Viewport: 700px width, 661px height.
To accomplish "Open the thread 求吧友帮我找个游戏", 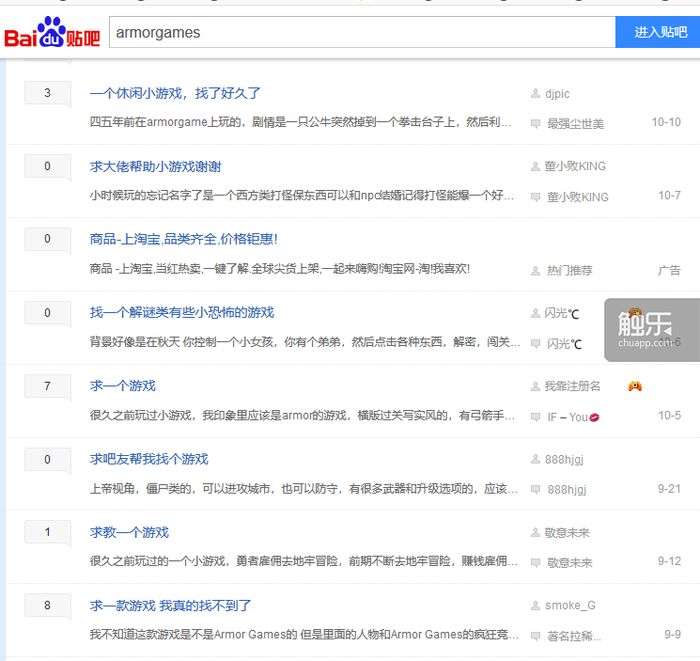I will 149,459.
